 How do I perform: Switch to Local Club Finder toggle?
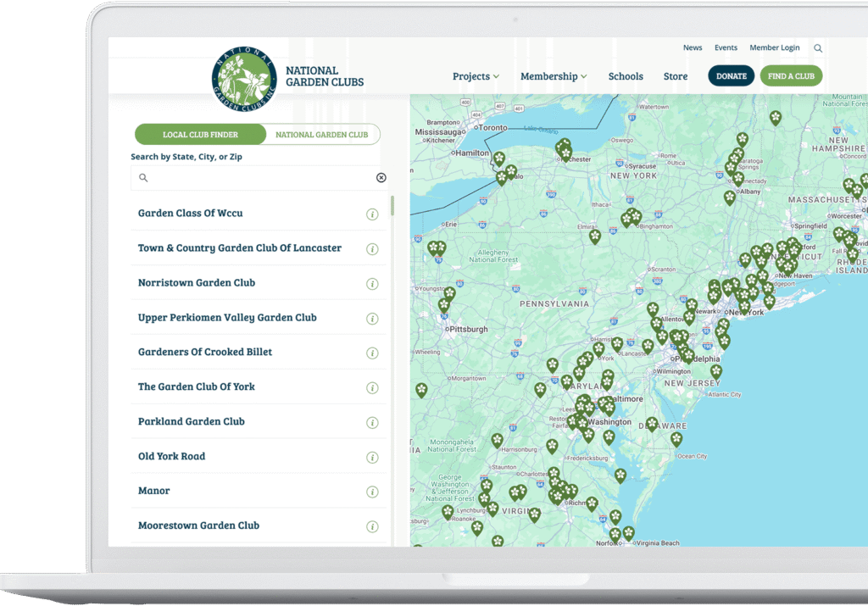200,135
